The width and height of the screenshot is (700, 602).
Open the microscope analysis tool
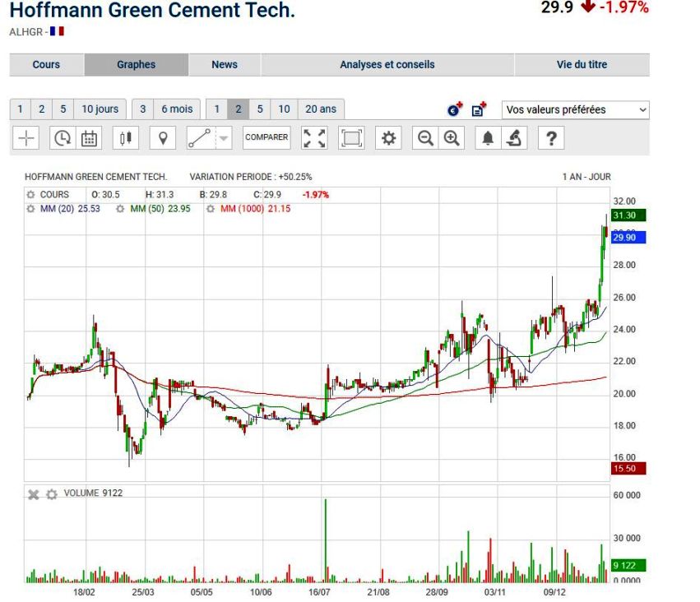tap(514, 138)
